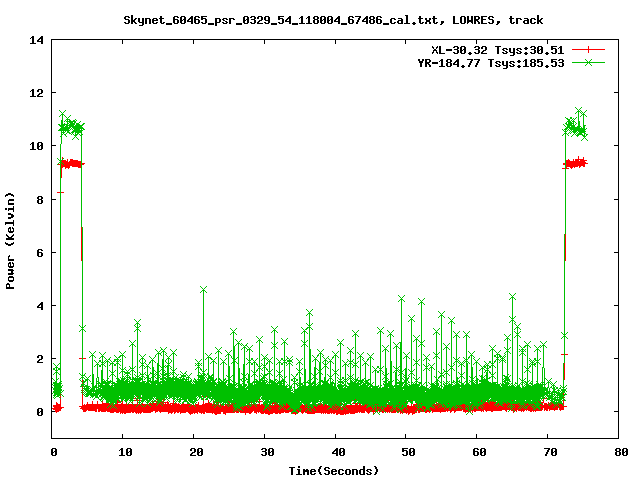Click y-axis tick label 14
This screenshot has height=480, width=640.
pyautogui.click(x=36, y=40)
